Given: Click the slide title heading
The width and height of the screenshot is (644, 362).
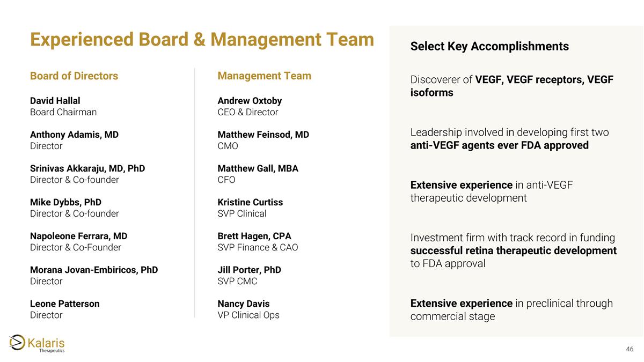Looking at the screenshot, I should (202, 39).
